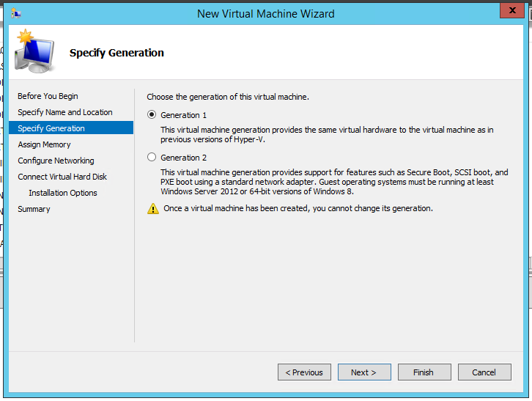Click the Specify Generation page heading

click(x=117, y=53)
